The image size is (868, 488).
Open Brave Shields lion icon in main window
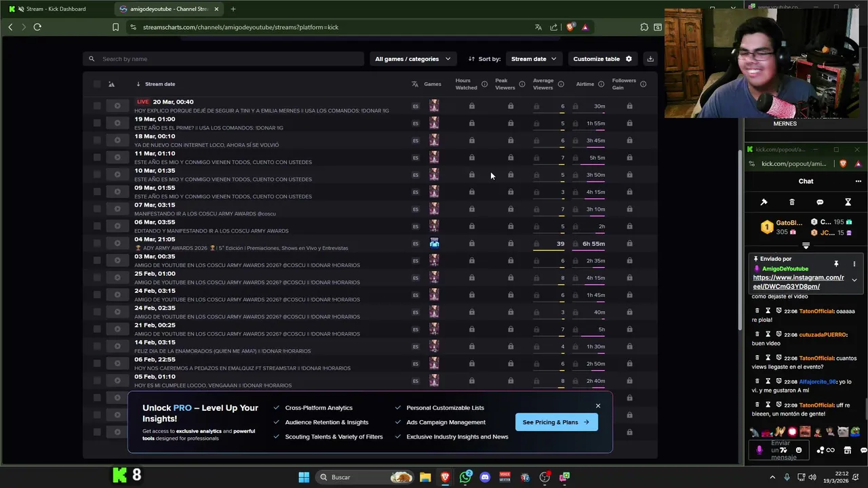[570, 27]
